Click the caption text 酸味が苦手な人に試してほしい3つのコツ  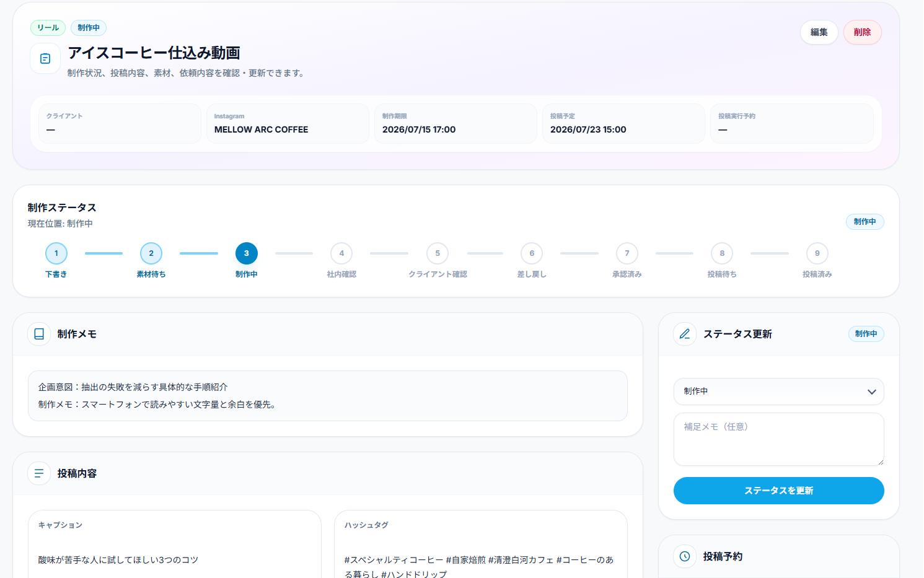[118, 560]
